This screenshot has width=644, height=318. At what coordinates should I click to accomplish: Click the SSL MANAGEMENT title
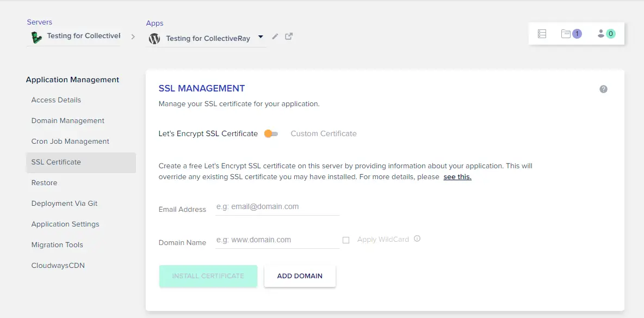click(x=202, y=88)
